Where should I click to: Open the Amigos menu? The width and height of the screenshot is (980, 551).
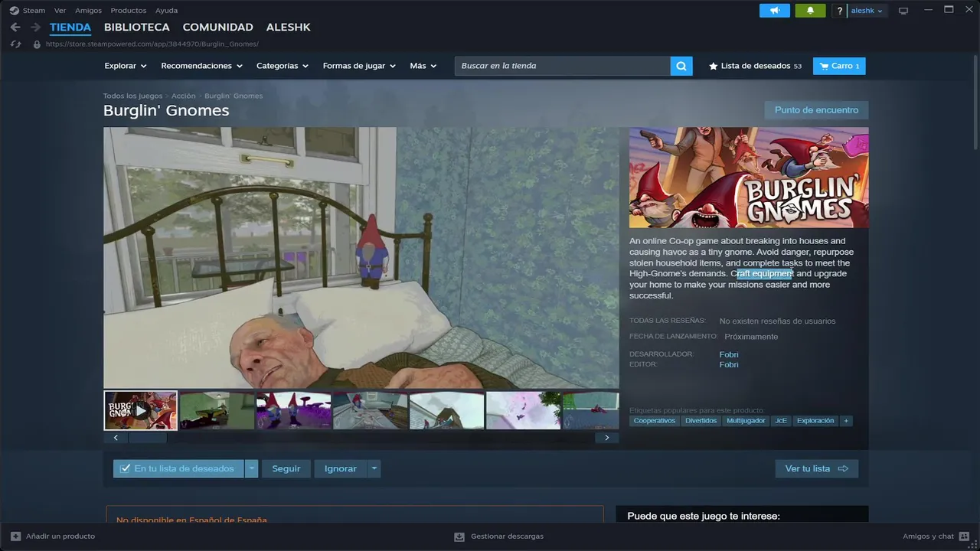pos(88,11)
